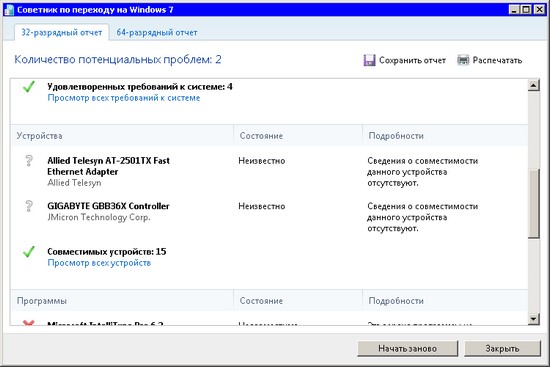Click scrollbar up arrow
The width and height of the screenshot is (550, 367).
pos(534,85)
